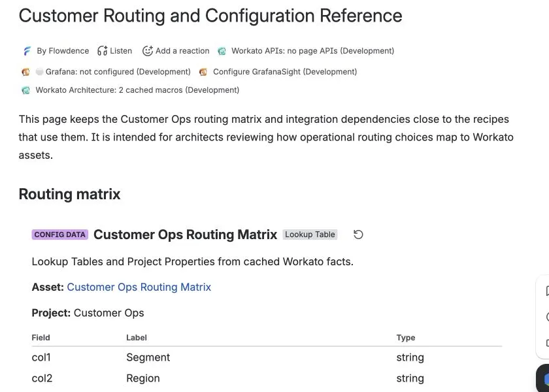Select the Region label cell
This screenshot has width=549, height=392.
pyautogui.click(x=143, y=378)
